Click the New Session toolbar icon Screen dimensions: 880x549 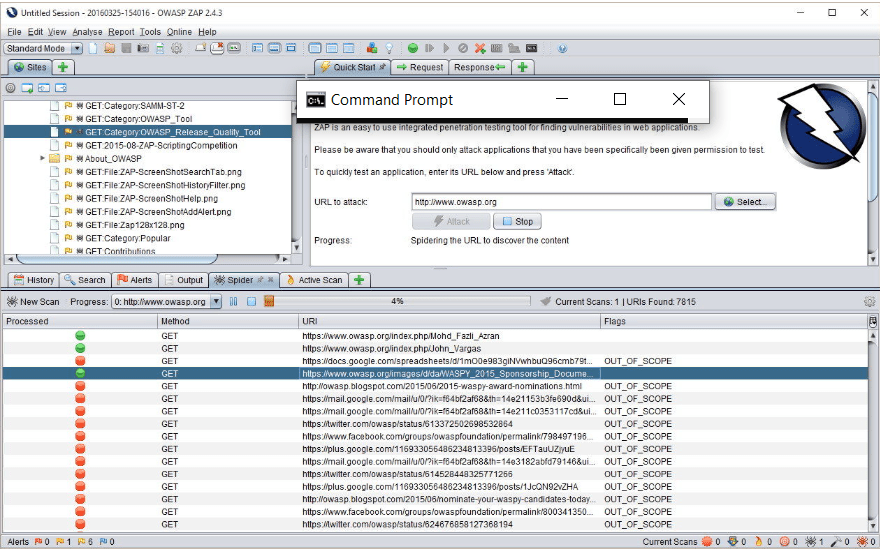tap(93, 48)
